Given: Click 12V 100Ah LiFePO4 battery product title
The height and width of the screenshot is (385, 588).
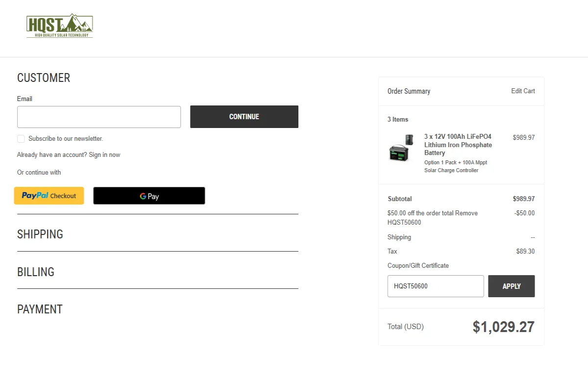Looking at the screenshot, I should (x=458, y=145).
